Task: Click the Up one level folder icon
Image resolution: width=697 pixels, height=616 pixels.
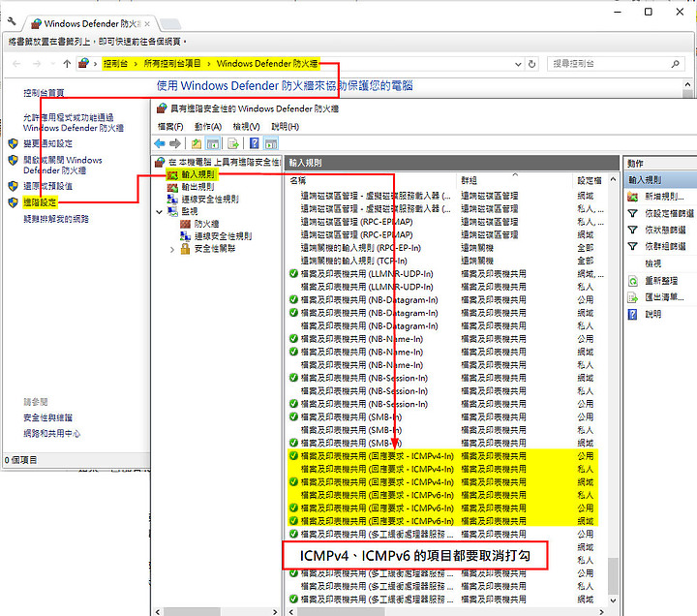Action: pos(197,143)
